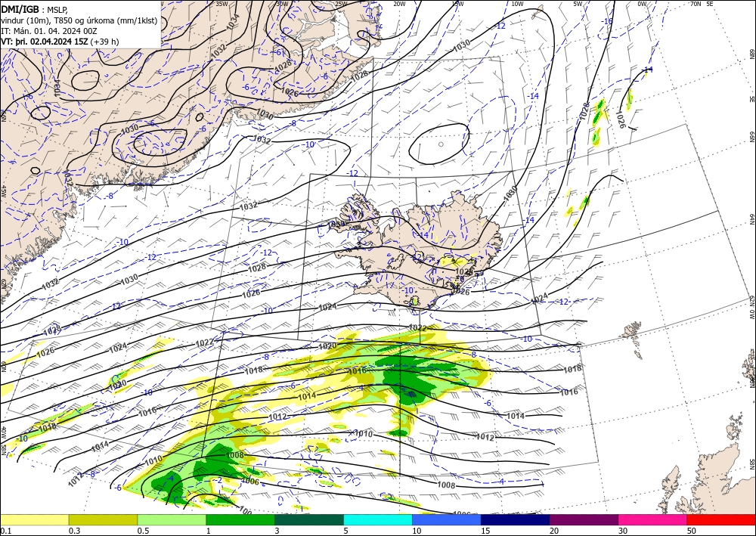This screenshot has width=756, height=536.
Task: Click the red 50+ legend swatch
Action: point(721,519)
